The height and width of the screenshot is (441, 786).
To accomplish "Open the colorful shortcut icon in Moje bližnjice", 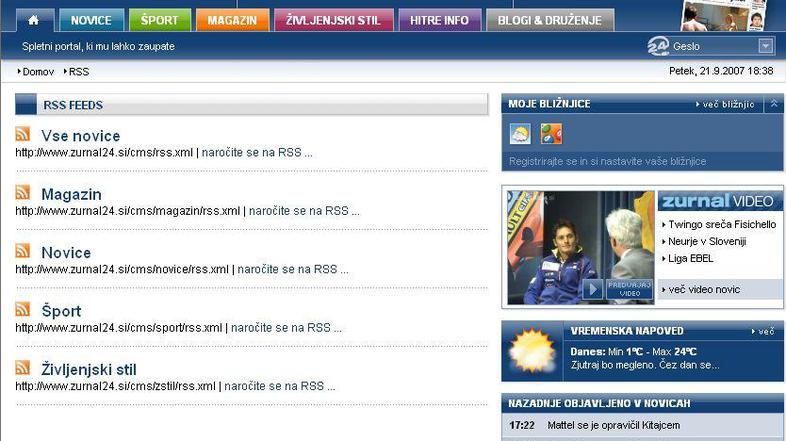I will point(551,134).
